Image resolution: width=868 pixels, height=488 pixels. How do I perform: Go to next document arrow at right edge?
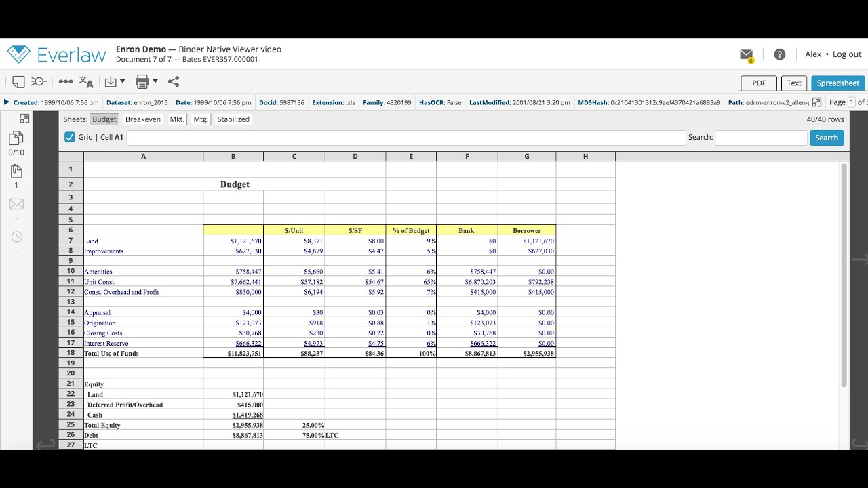click(860, 259)
